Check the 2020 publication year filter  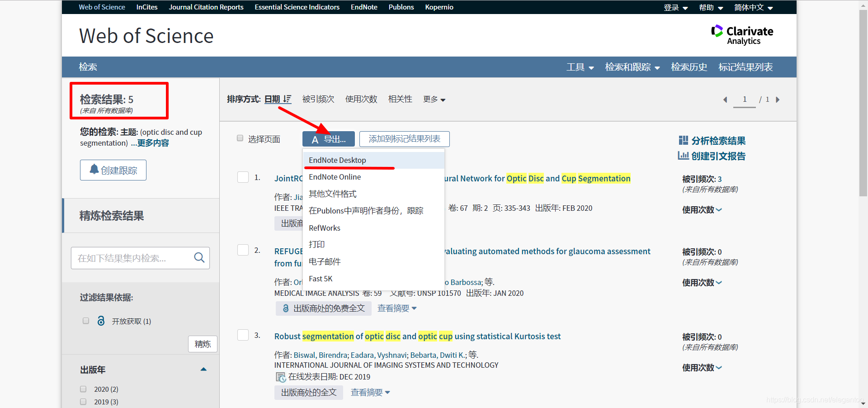click(x=83, y=389)
